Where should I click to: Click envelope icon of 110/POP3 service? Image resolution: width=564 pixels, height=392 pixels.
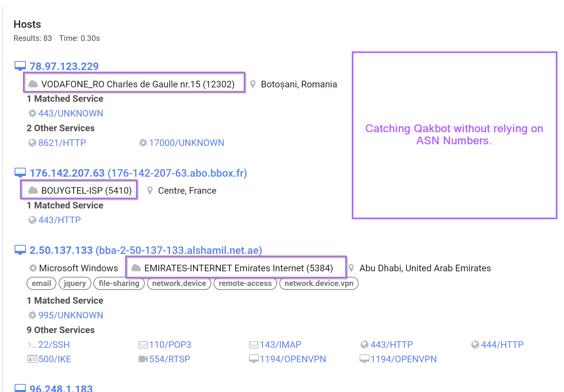[143, 345]
